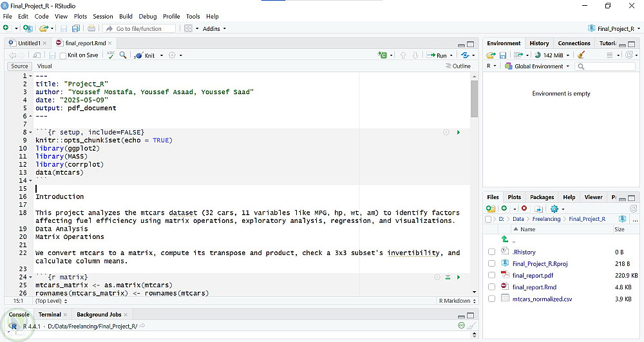Switch to the History tab
This screenshot has width=644, height=342.
pos(539,43)
